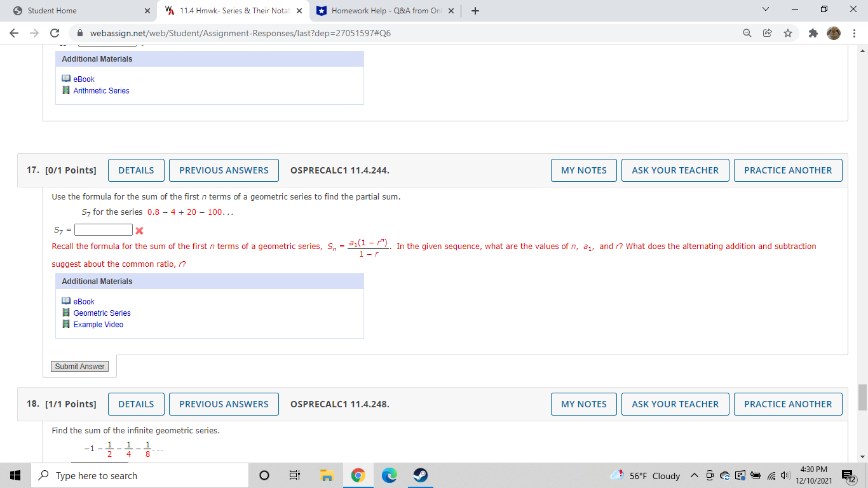
Task: Open the eBook resource for Geometric Series
Action: (x=83, y=301)
